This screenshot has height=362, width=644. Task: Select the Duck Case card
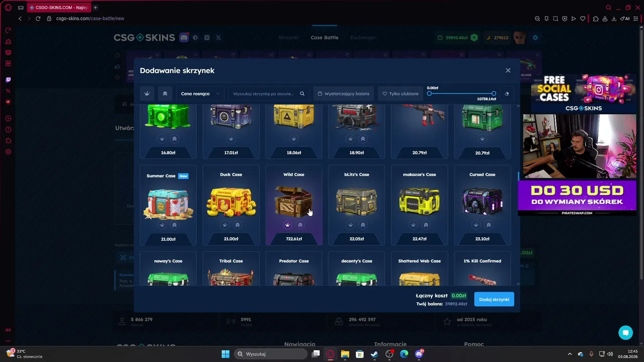(231, 205)
